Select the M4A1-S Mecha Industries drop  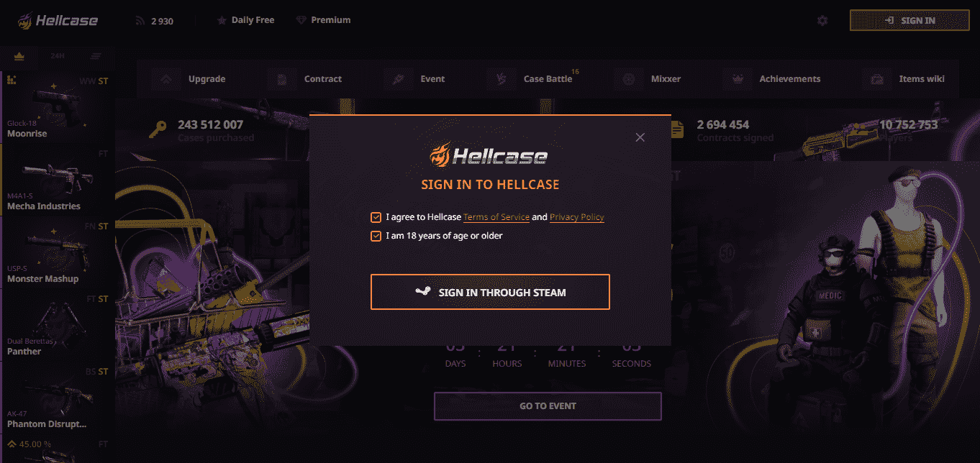point(58,180)
